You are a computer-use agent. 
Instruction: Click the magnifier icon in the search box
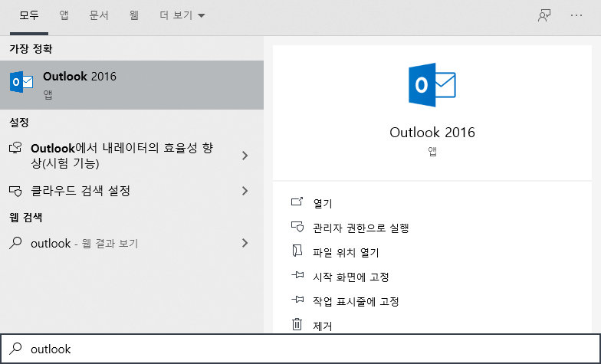pyautogui.click(x=15, y=348)
